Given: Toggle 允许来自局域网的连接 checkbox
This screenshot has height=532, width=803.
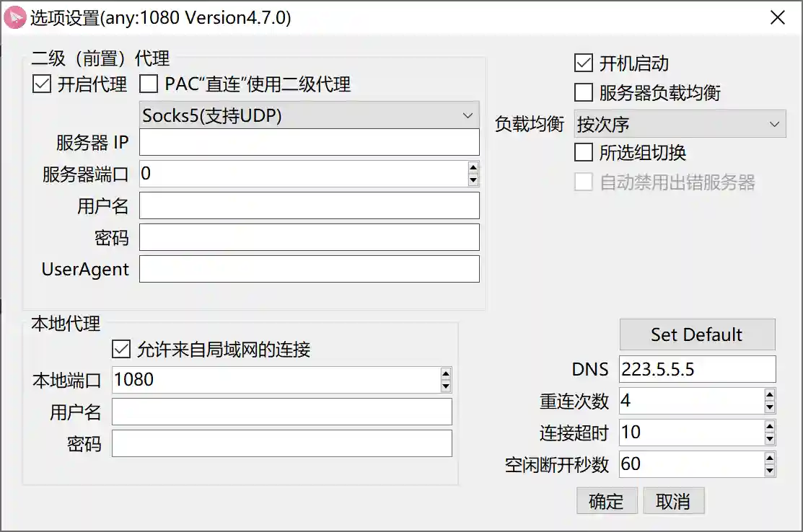Looking at the screenshot, I should (x=120, y=350).
